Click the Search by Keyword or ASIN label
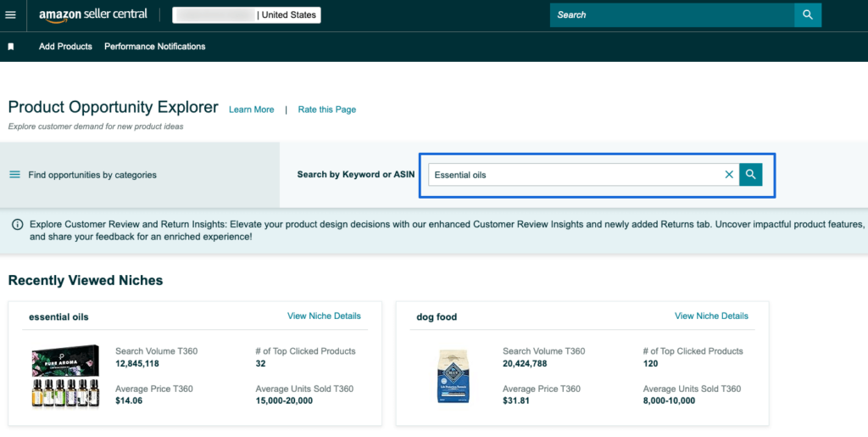 pyautogui.click(x=356, y=175)
